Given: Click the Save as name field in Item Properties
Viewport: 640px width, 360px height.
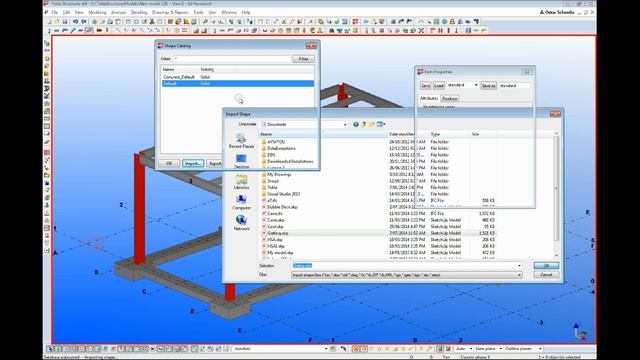Looking at the screenshot, I should (514, 86).
